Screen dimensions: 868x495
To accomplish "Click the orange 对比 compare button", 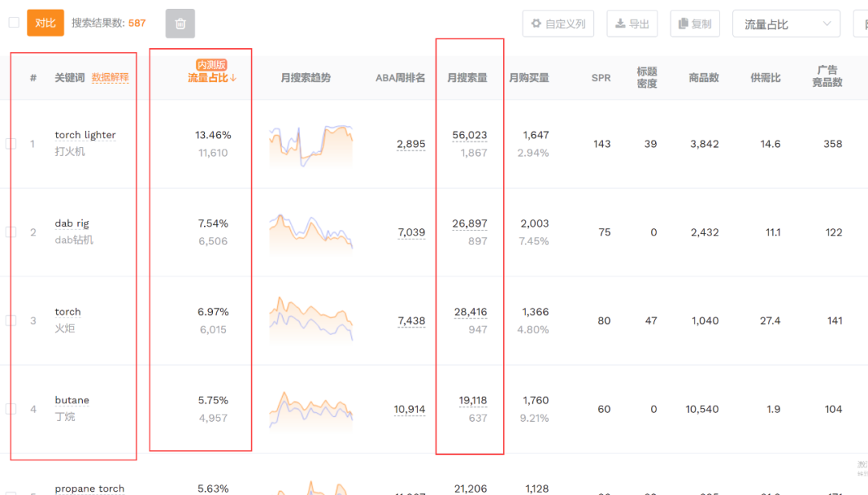I will pyautogui.click(x=45, y=22).
